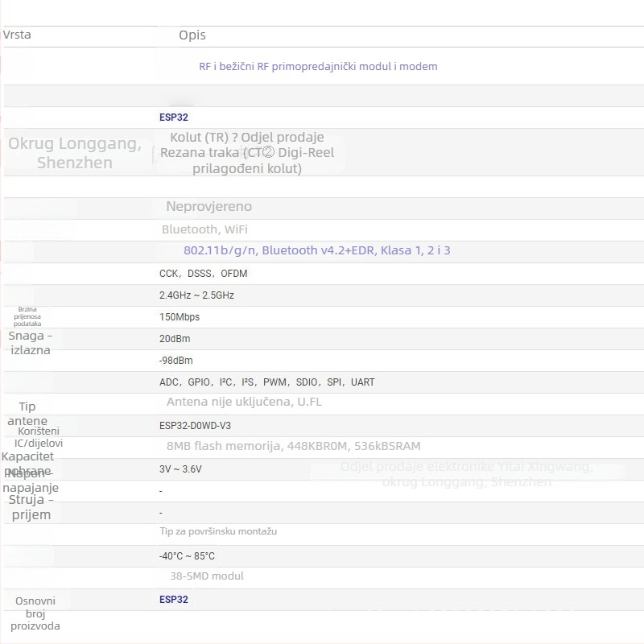Select the ADC, GPIO, I²C interfaces value
Screen dimensions: 644x644
(x=267, y=382)
